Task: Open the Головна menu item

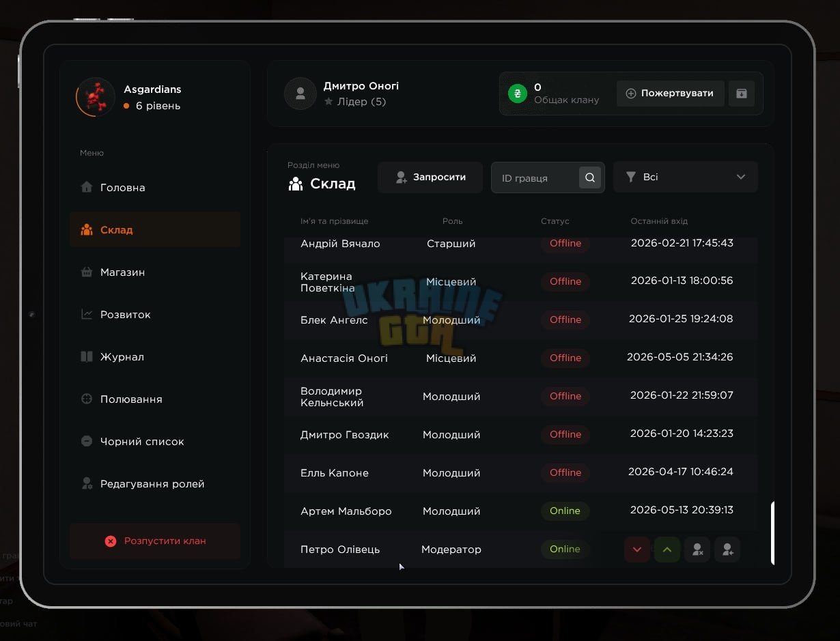Action: pos(155,187)
